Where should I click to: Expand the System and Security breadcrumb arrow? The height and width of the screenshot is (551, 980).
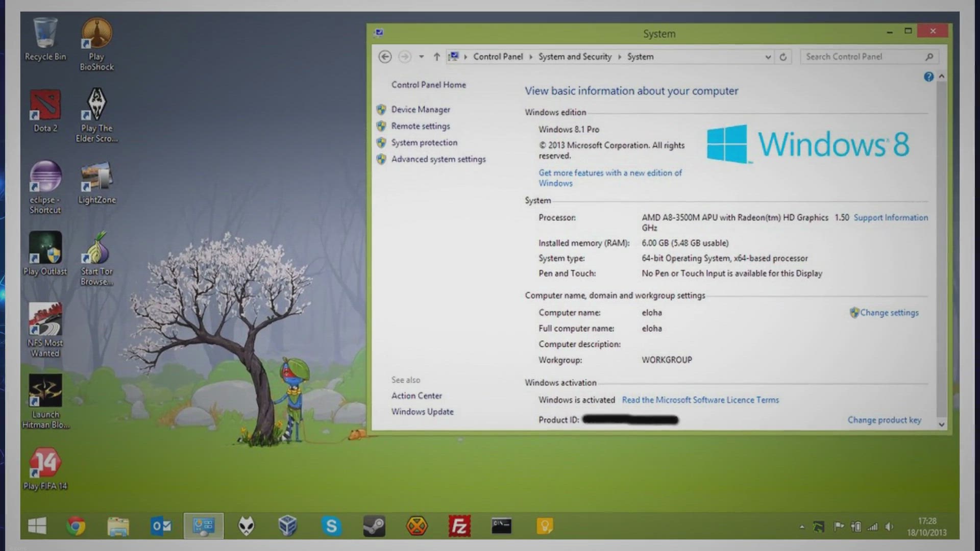point(620,57)
